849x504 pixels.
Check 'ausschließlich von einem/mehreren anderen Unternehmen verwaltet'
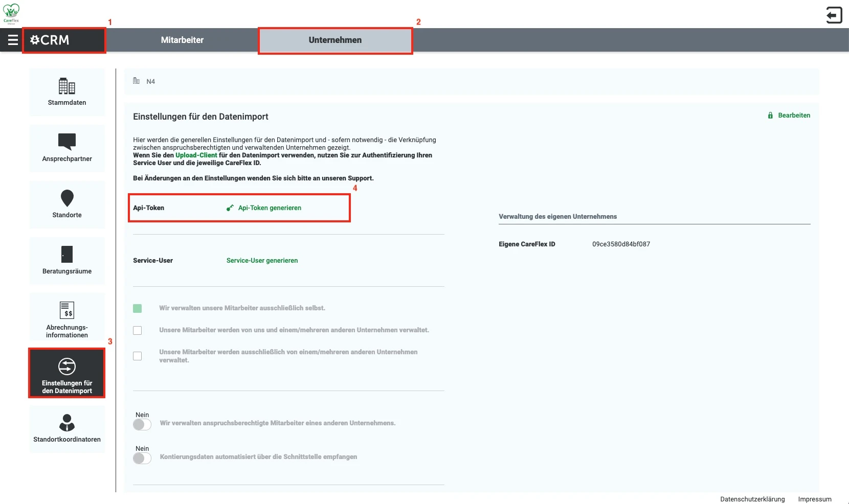[137, 356]
